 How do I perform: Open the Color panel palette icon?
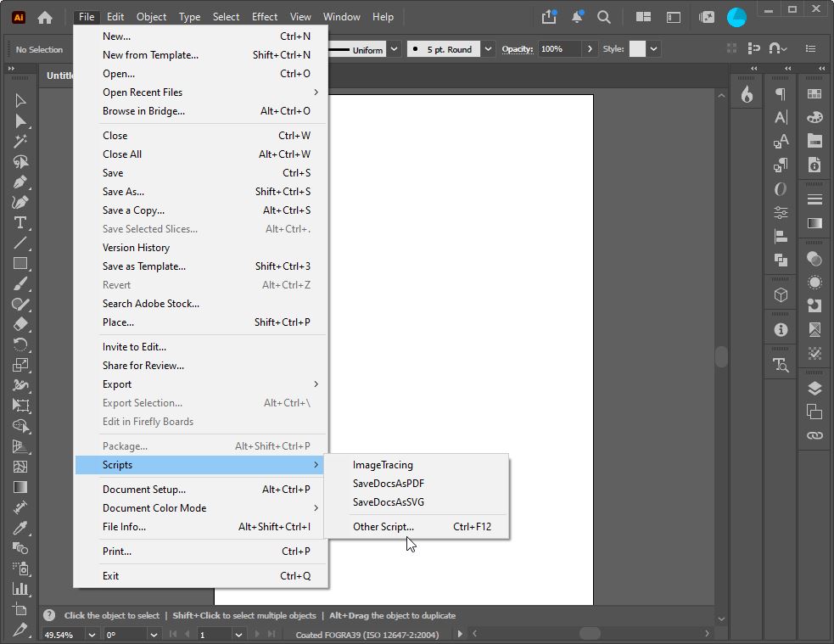(x=814, y=118)
